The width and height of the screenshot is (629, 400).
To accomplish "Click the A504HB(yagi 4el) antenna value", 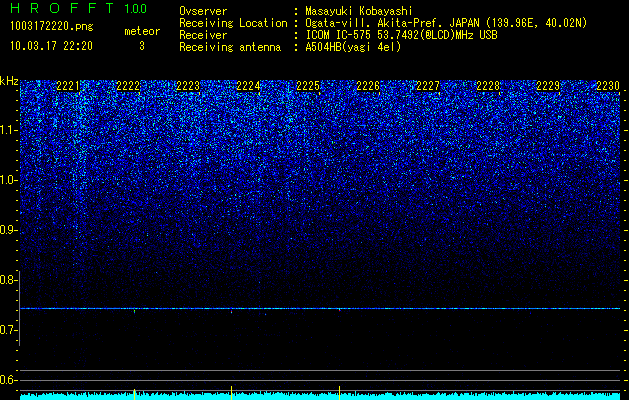I will point(353,47).
